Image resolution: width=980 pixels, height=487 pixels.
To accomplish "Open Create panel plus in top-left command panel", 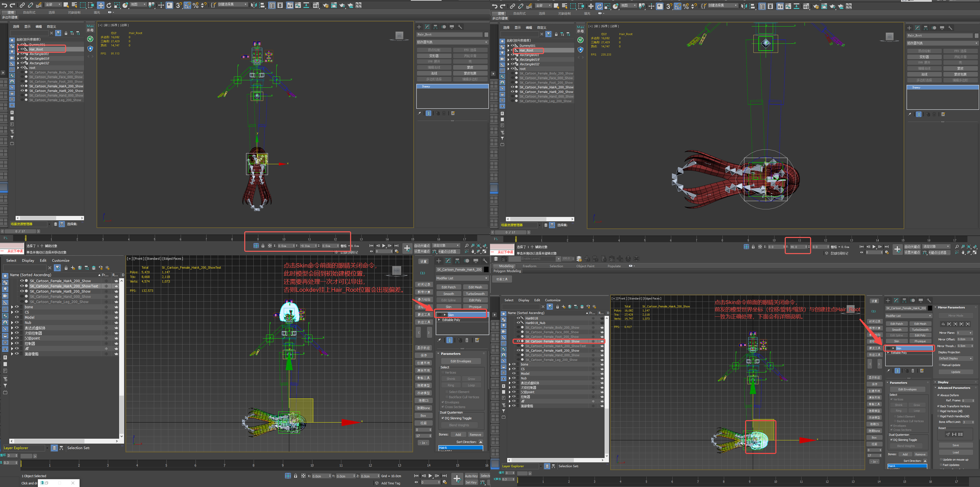I will pos(419,27).
